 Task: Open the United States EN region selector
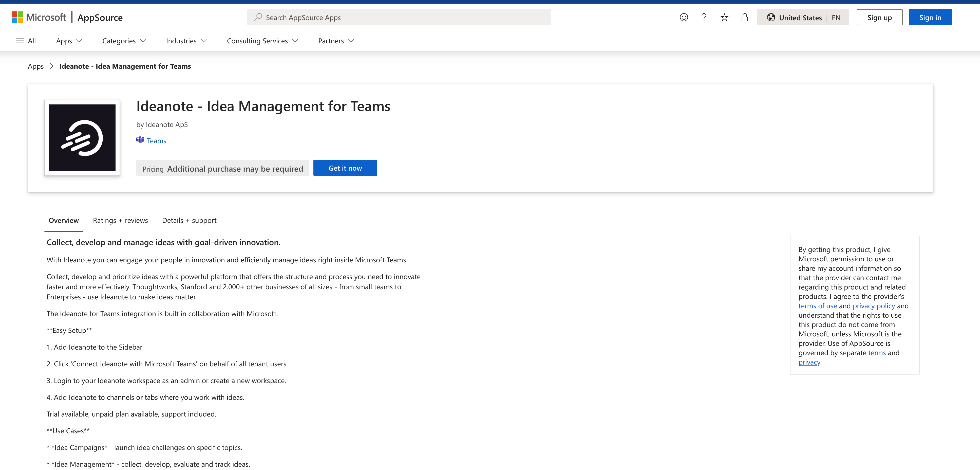pyautogui.click(x=802, y=17)
